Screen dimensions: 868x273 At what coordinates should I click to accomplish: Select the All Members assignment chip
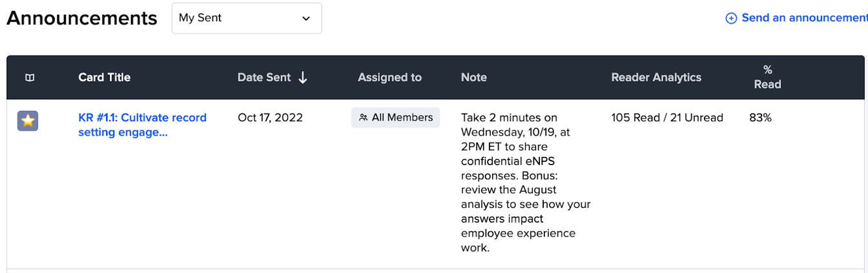tap(396, 117)
